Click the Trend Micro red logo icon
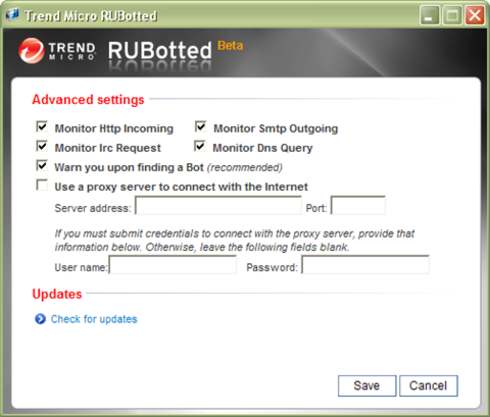 [x=31, y=51]
